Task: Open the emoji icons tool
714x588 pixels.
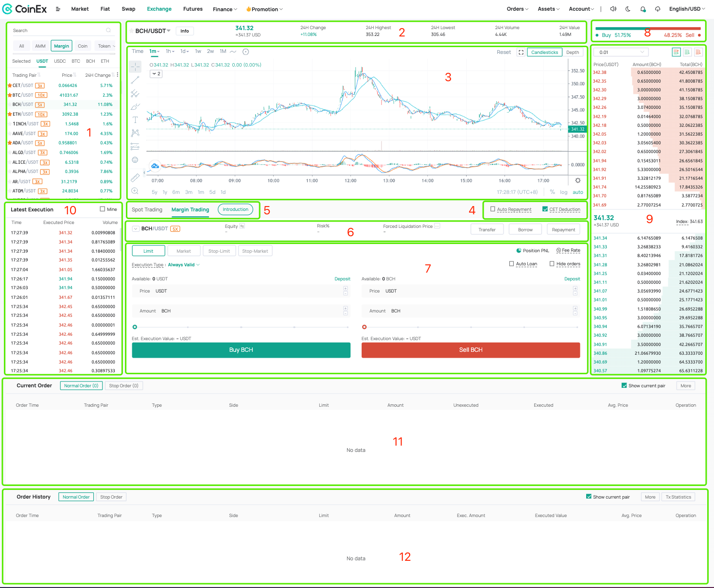Action: (135, 159)
